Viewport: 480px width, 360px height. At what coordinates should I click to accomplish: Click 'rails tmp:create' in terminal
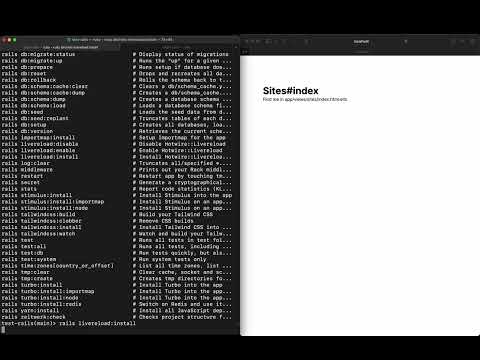(27, 279)
